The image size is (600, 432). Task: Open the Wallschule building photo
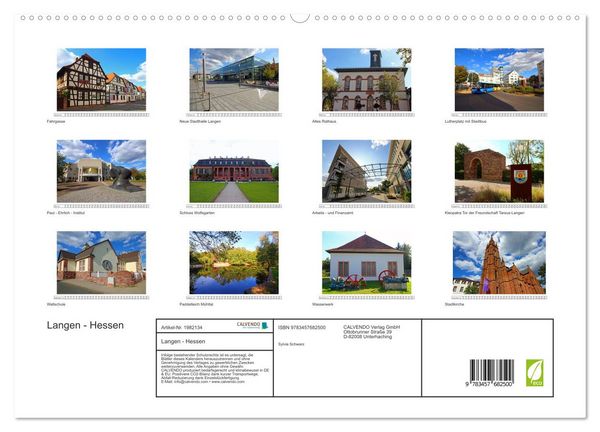101,262
